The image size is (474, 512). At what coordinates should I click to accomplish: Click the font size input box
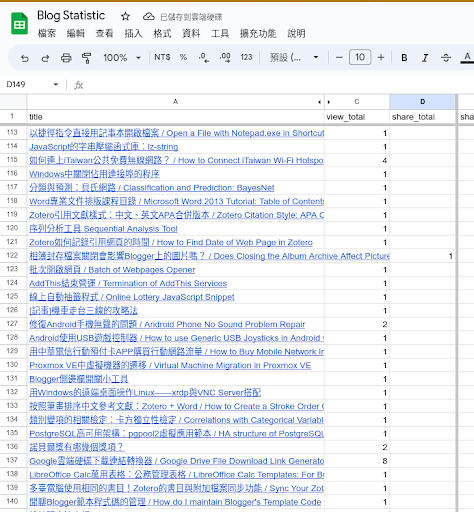click(x=360, y=57)
